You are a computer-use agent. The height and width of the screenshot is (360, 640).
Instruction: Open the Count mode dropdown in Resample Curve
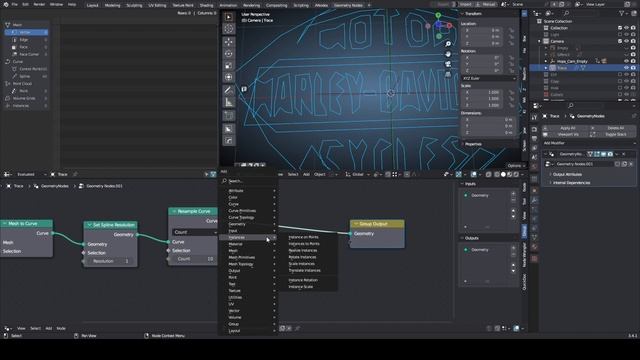(x=194, y=232)
